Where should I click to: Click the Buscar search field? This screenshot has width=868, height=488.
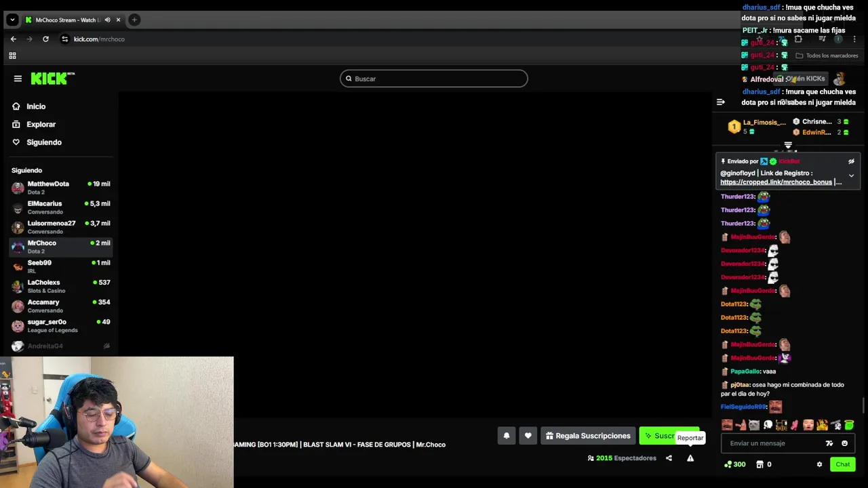pyautogui.click(x=434, y=79)
